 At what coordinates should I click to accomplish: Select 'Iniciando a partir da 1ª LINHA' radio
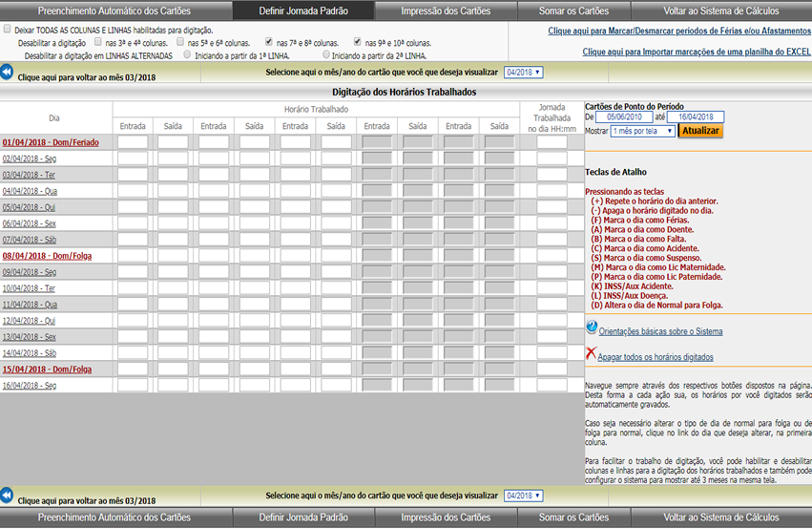(x=187, y=55)
